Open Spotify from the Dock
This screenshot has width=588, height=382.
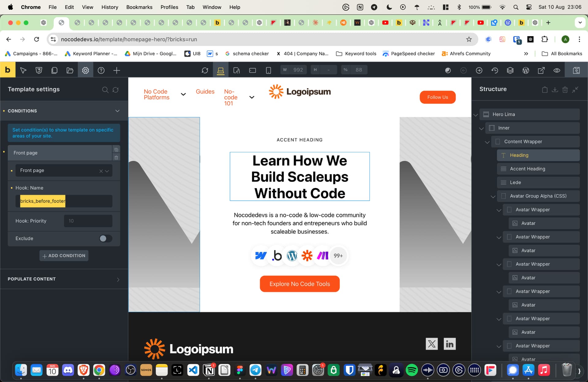(412, 370)
